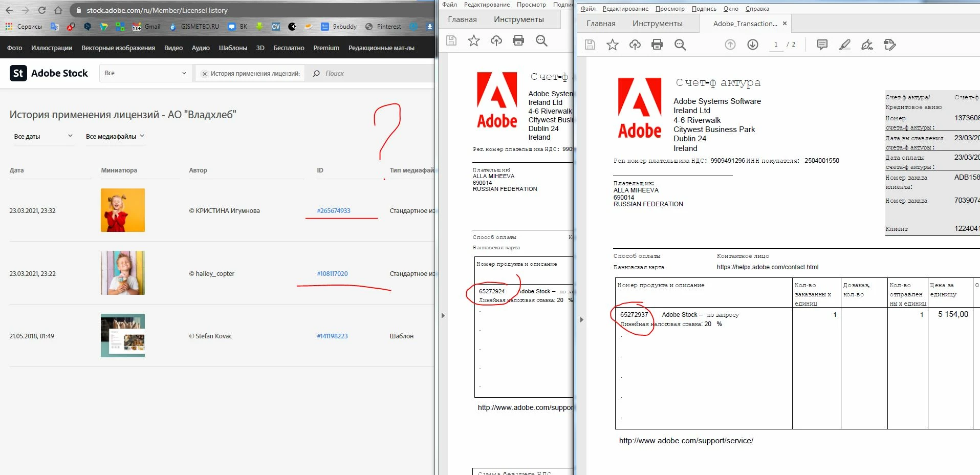Open license ID #108117020
This screenshot has height=475, width=980.
(332, 273)
